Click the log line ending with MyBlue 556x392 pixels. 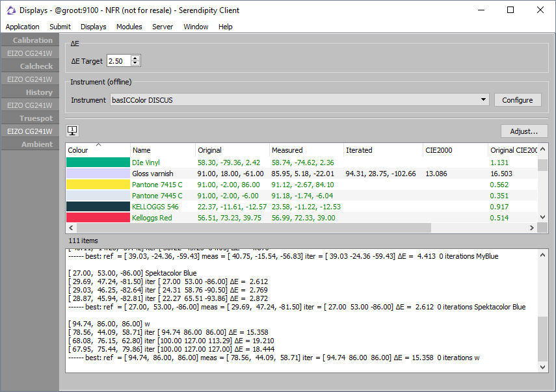[283, 256]
